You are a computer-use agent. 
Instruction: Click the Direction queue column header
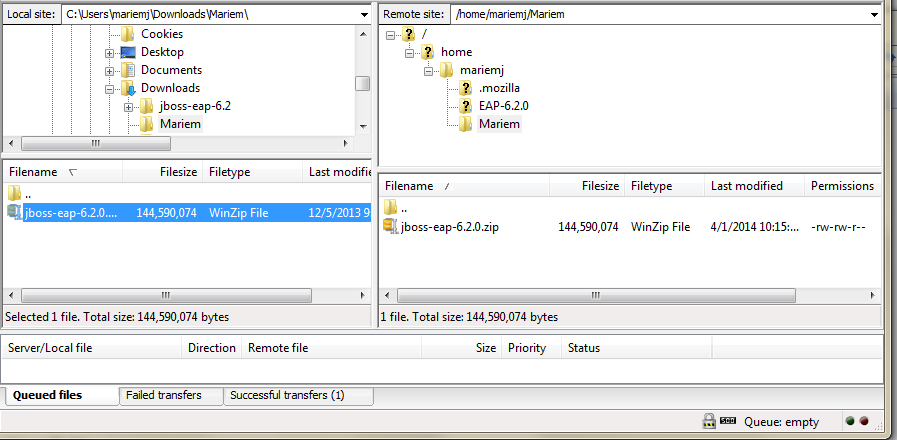(x=212, y=348)
